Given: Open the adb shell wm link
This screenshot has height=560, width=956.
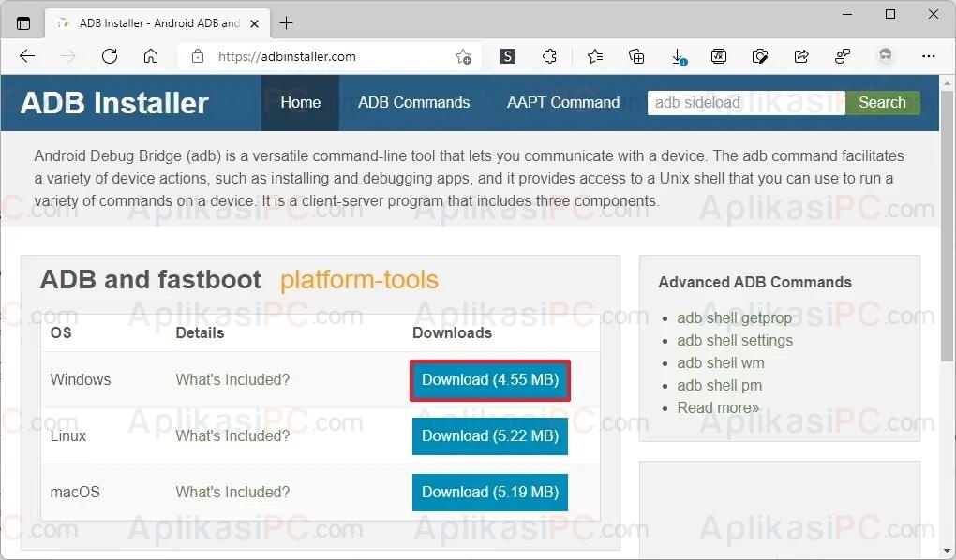Looking at the screenshot, I should [x=720, y=363].
